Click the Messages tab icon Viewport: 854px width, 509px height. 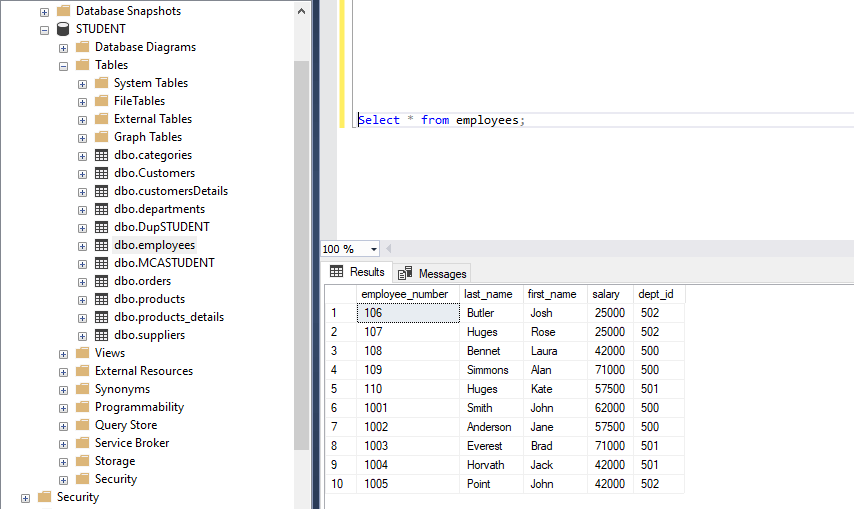405,273
